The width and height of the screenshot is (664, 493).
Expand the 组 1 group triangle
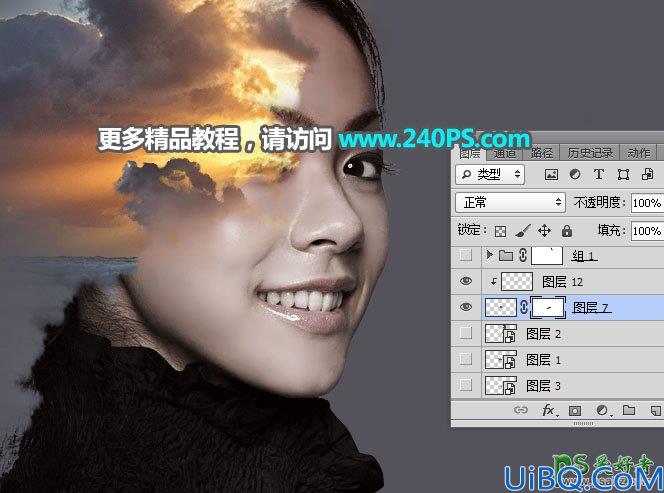tap(490, 255)
